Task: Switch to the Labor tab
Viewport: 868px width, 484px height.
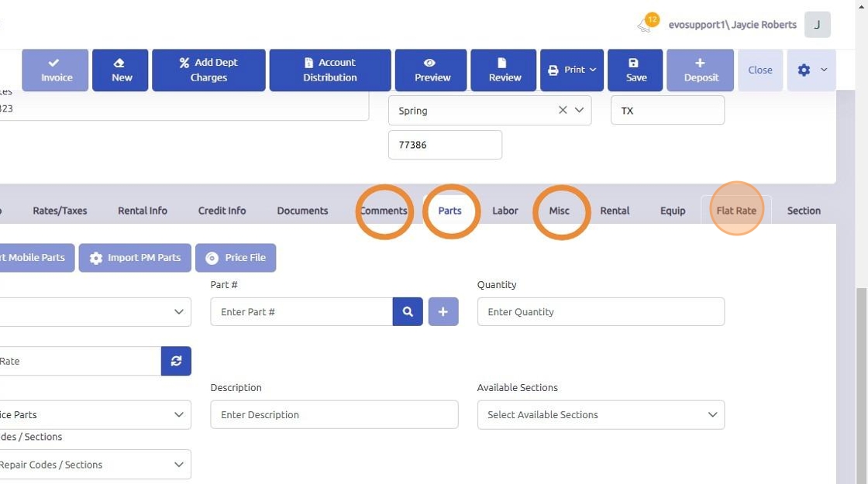Action: [x=505, y=211]
